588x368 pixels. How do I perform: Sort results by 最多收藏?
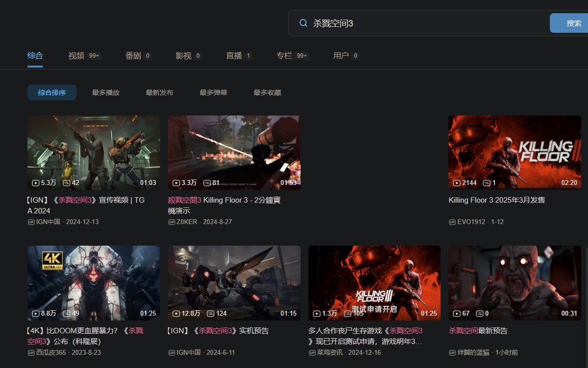coord(267,92)
